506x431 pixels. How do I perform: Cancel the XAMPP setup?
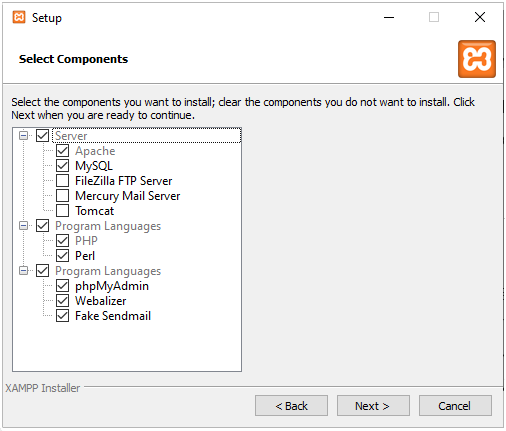(455, 406)
